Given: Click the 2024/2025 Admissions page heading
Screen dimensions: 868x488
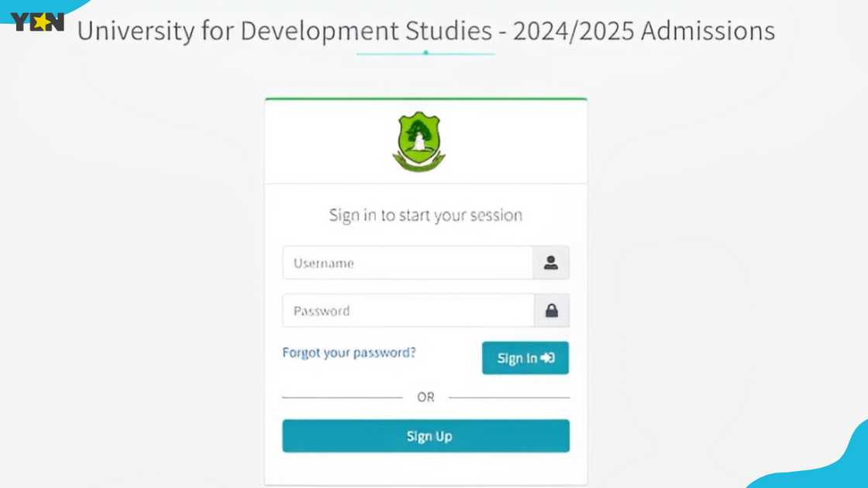Looking at the screenshot, I should pyautogui.click(x=425, y=31).
